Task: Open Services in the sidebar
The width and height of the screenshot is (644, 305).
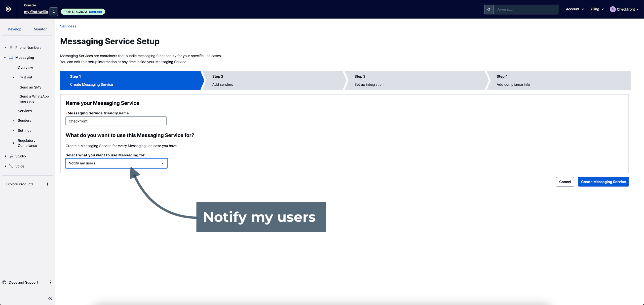Action: pos(25,111)
